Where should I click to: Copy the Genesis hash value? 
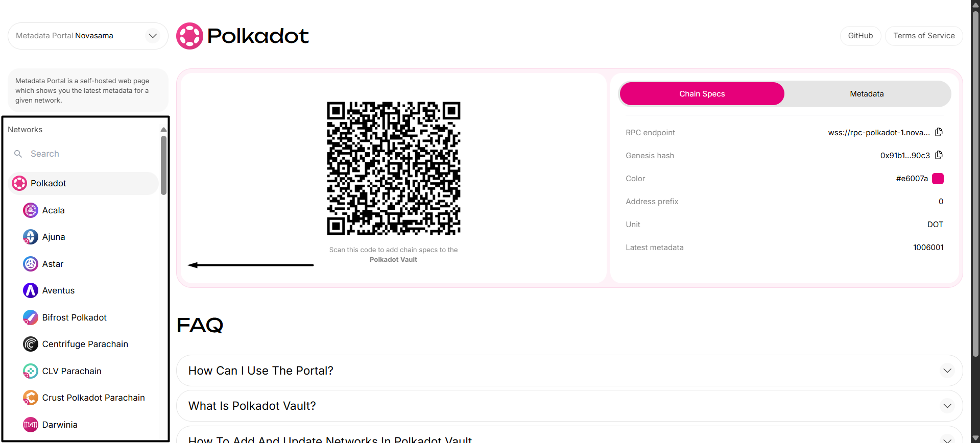pyautogui.click(x=939, y=155)
